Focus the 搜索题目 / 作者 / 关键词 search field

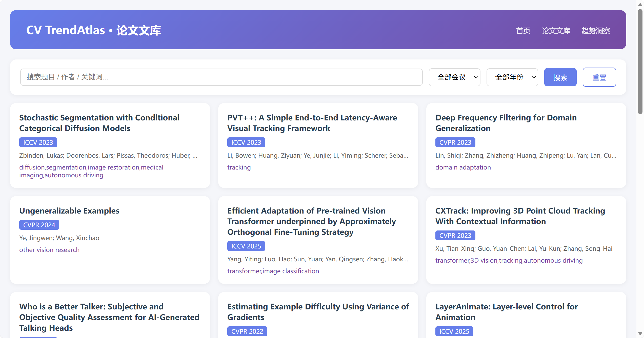pyautogui.click(x=221, y=77)
